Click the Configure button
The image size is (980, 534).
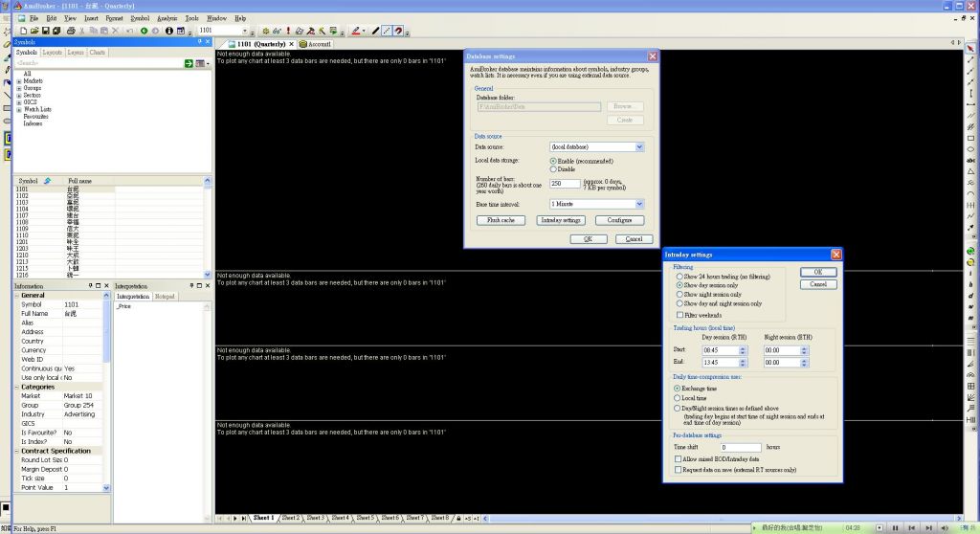coord(619,220)
